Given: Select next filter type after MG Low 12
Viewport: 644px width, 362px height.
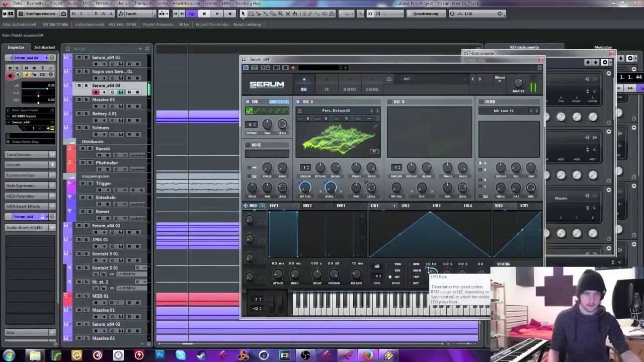Looking at the screenshot, I should click(x=536, y=111).
